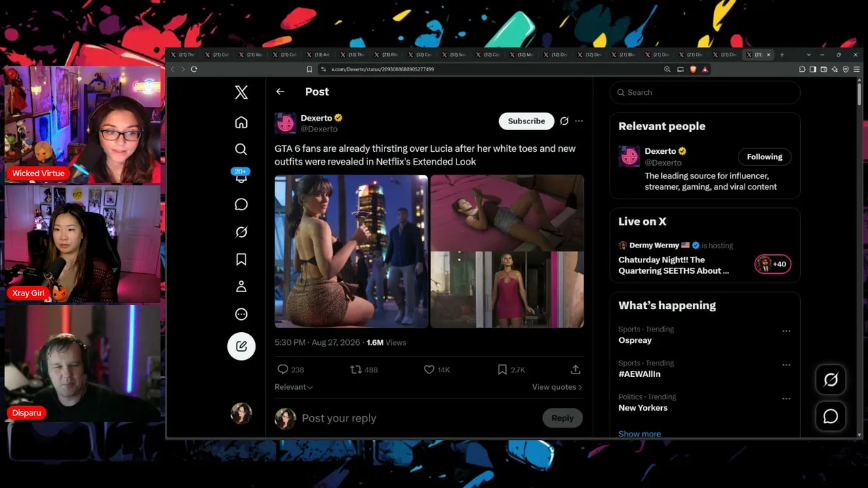
Task: Open a new browser tab
Action: tap(782, 55)
